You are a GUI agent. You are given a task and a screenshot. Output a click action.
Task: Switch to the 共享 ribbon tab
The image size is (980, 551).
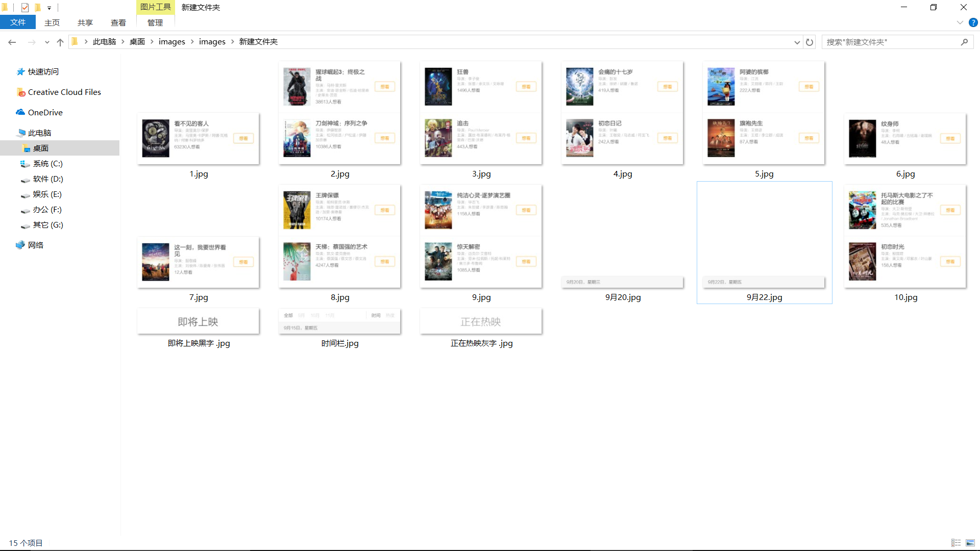[x=85, y=22]
